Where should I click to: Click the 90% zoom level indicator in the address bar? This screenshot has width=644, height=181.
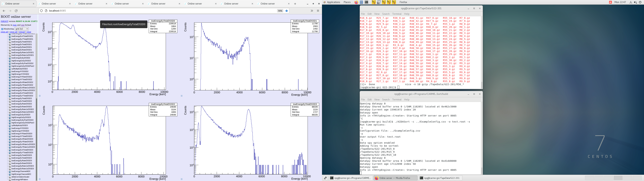(280, 11)
